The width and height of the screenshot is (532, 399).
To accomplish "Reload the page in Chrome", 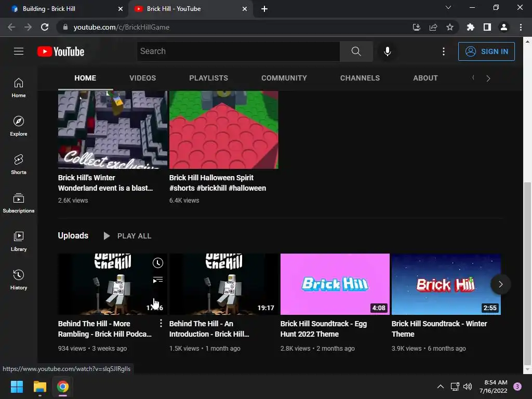I will pyautogui.click(x=45, y=27).
